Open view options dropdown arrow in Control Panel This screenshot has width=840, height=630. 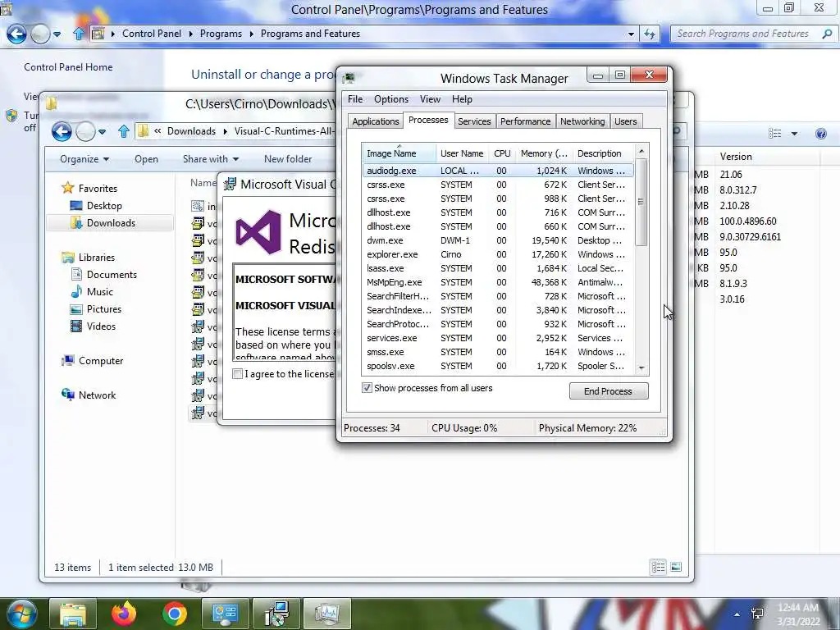click(x=794, y=134)
